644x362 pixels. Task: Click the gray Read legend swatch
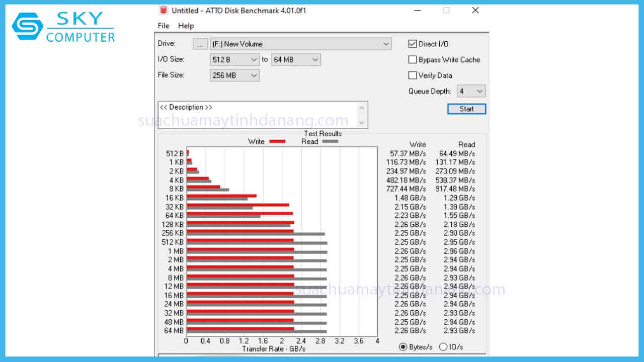click(330, 142)
